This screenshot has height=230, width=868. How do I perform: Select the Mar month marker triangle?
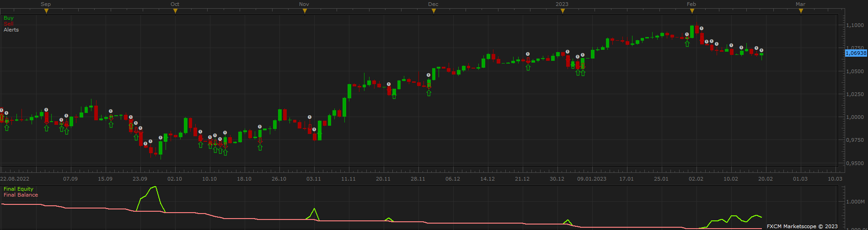click(801, 11)
